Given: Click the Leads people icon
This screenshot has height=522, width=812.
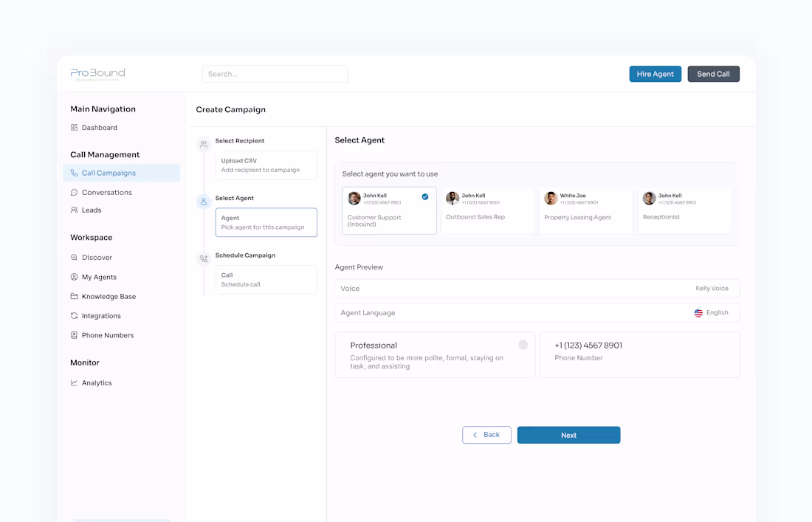Looking at the screenshot, I should tap(74, 210).
